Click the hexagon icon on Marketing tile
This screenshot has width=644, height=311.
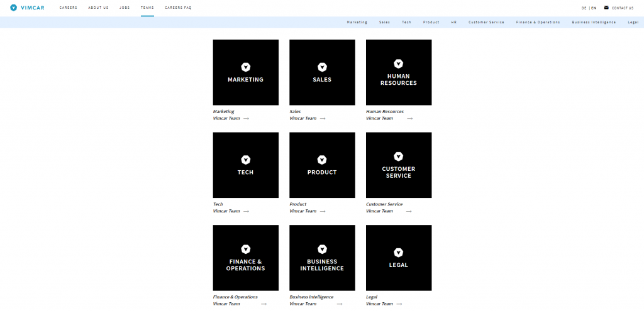click(x=246, y=67)
